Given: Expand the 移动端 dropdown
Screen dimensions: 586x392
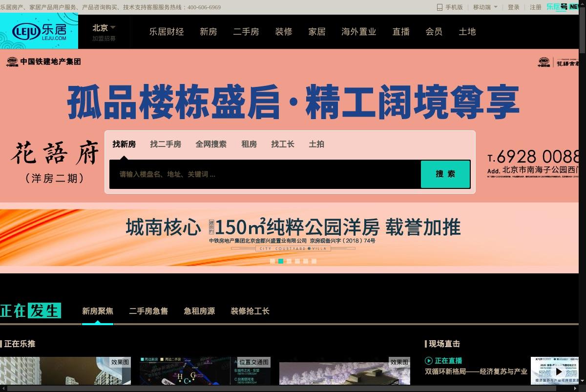Looking at the screenshot, I should [485, 7].
